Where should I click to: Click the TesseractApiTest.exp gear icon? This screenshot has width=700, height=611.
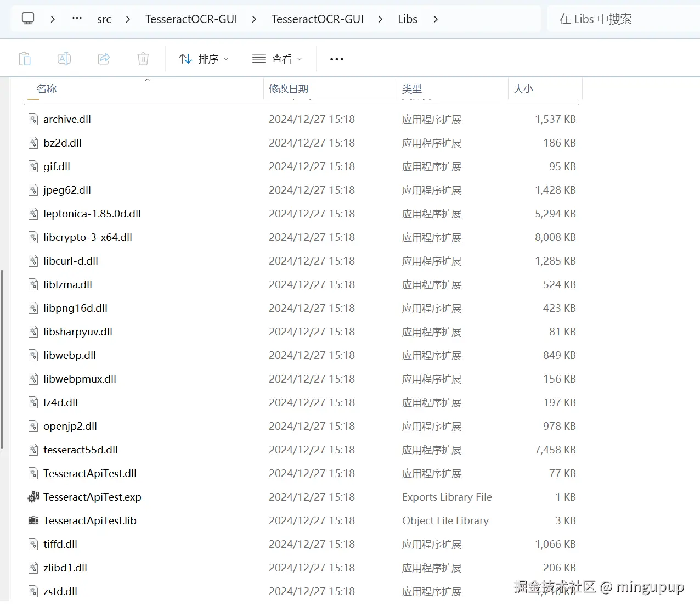click(33, 497)
